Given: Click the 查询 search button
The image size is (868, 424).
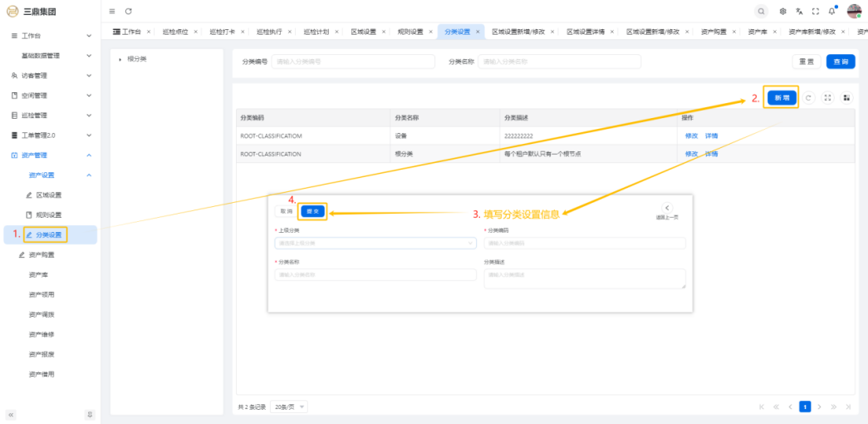Looking at the screenshot, I should tap(841, 62).
